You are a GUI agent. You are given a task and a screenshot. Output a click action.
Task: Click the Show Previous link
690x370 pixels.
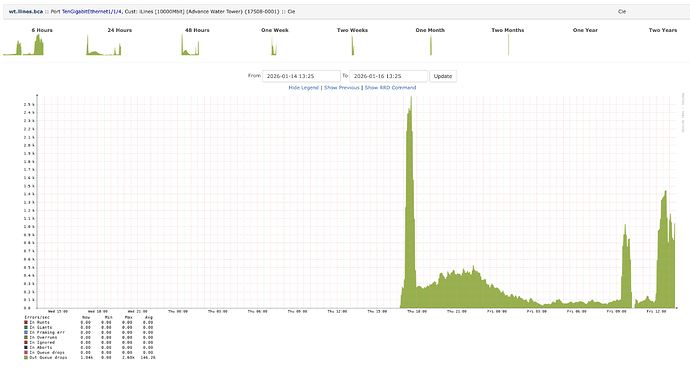[341, 88]
